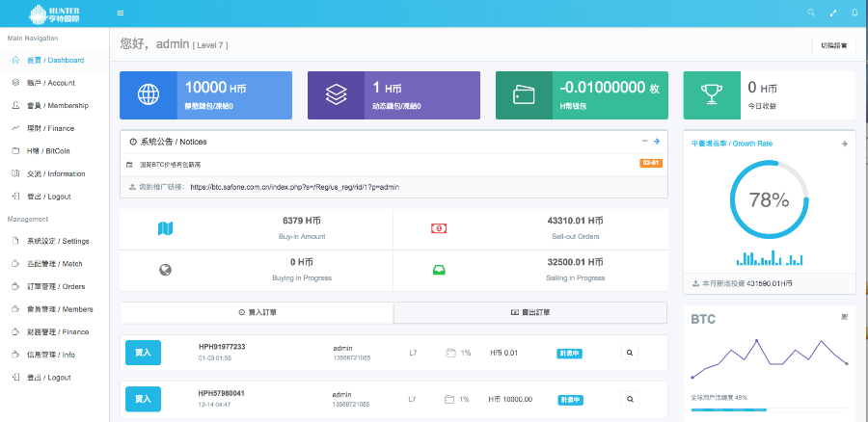868x422 pixels.
Task: Open Notices details with the blue arrow
Action: pyautogui.click(x=656, y=141)
